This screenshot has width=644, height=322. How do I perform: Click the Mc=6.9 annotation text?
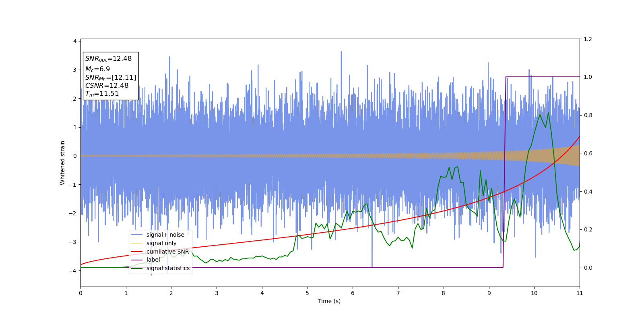pos(97,69)
